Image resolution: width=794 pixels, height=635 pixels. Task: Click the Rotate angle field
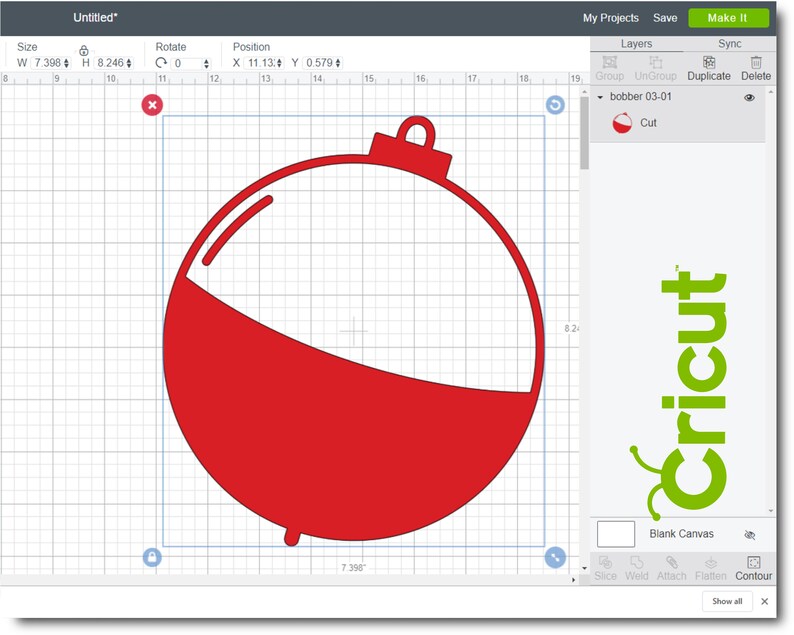pos(187,63)
